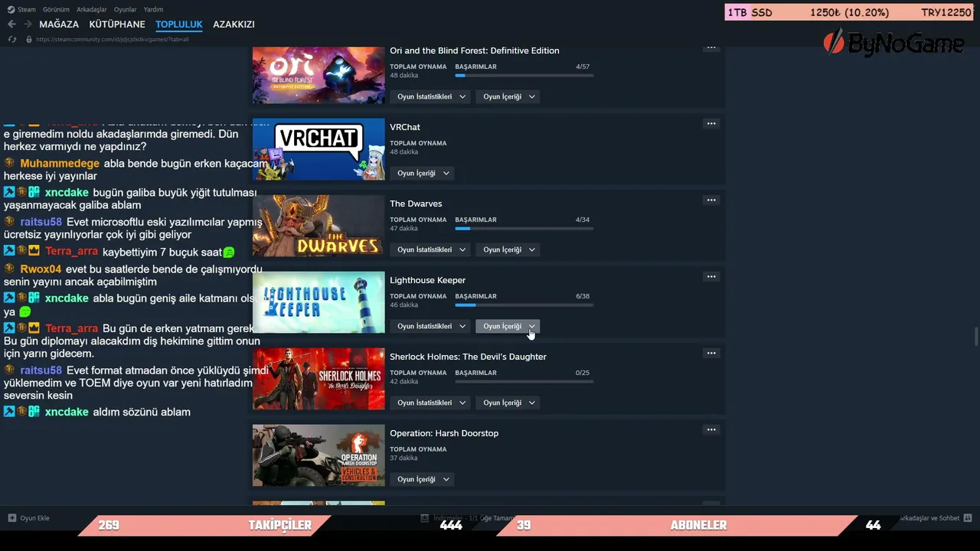This screenshot has height=551, width=980.
Task: Open the three-dot menu for Ori and the Blind Forest
Action: [711, 47]
